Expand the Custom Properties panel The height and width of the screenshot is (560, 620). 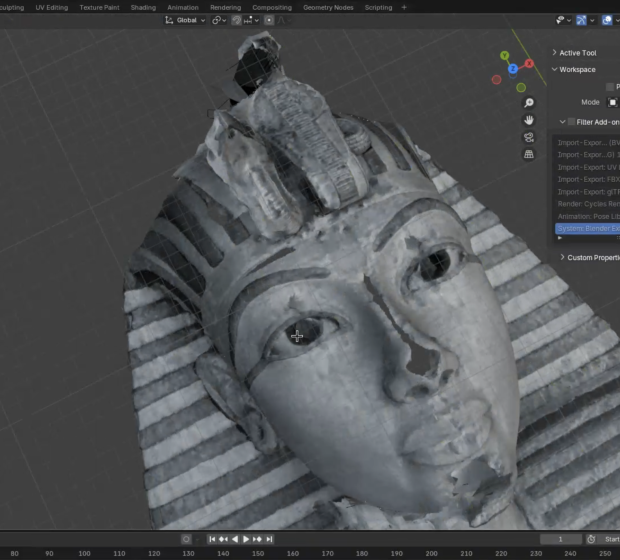pyautogui.click(x=562, y=257)
